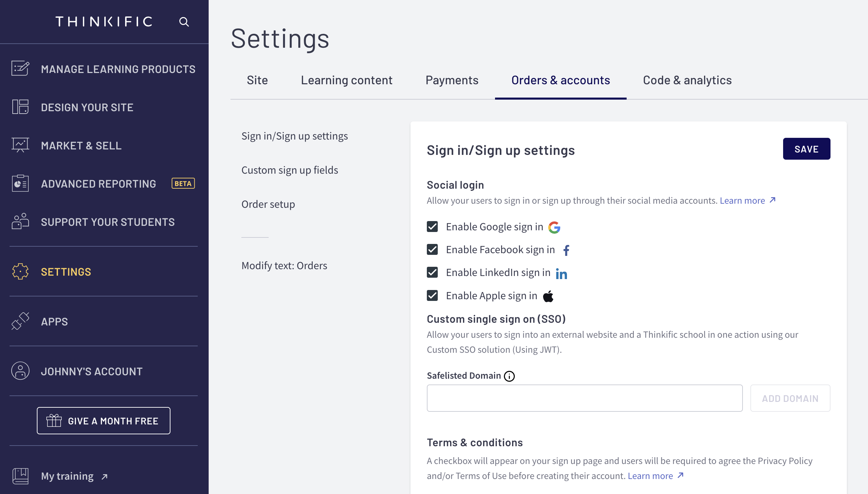868x494 pixels.
Task: Select Custom sign up fields section
Action: point(289,170)
